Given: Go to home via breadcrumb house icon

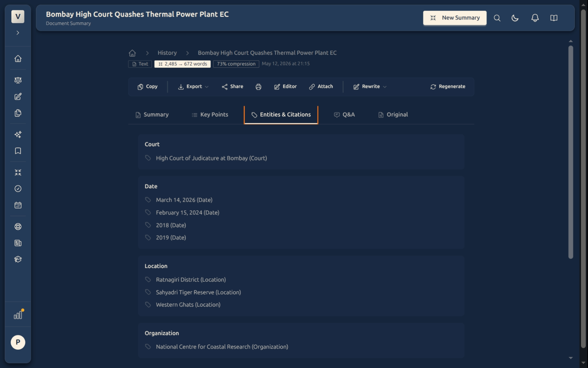Looking at the screenshot, I should pyautogui.click(x=132, y=53).
